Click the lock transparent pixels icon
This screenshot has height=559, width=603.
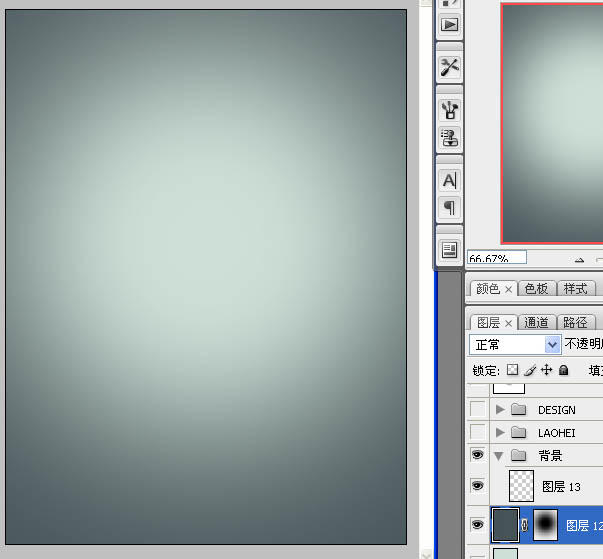click(x=513, y=370)
